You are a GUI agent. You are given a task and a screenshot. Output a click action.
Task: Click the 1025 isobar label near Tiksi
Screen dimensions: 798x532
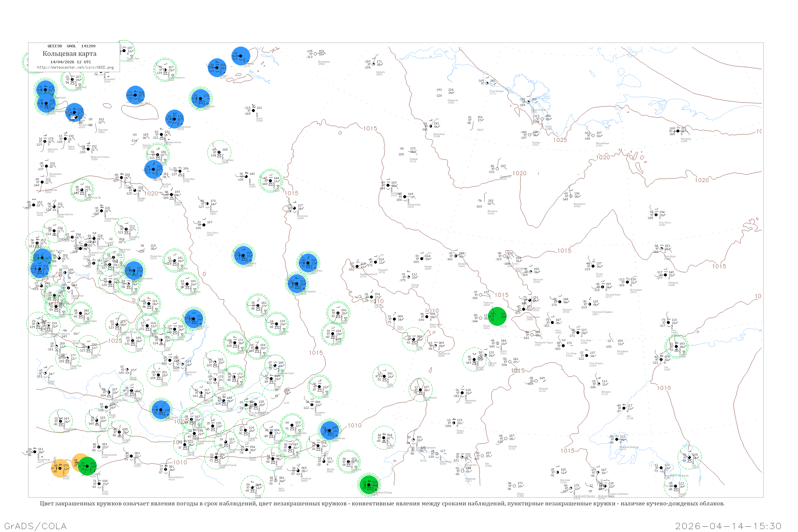[560, 140]
